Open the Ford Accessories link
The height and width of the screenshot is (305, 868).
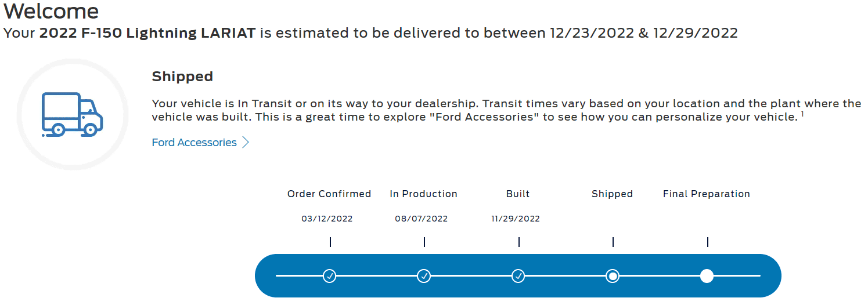click(x=195, y=143)
